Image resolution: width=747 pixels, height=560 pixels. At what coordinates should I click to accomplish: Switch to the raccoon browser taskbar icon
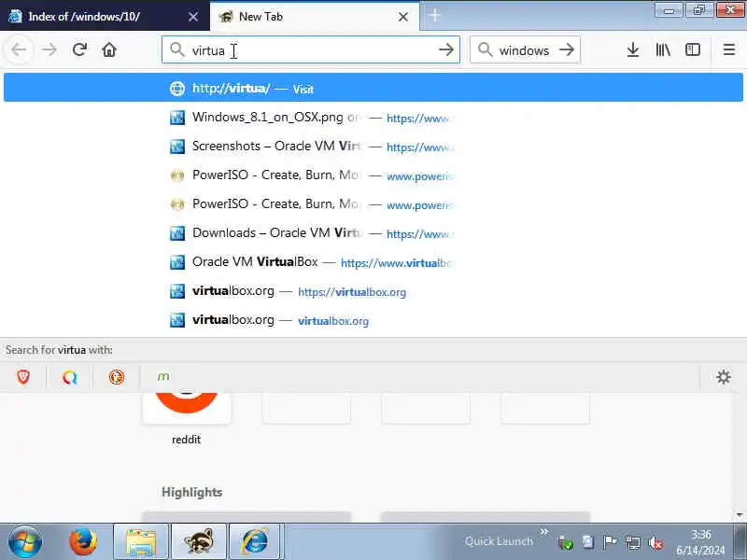(x=199, y=541)
